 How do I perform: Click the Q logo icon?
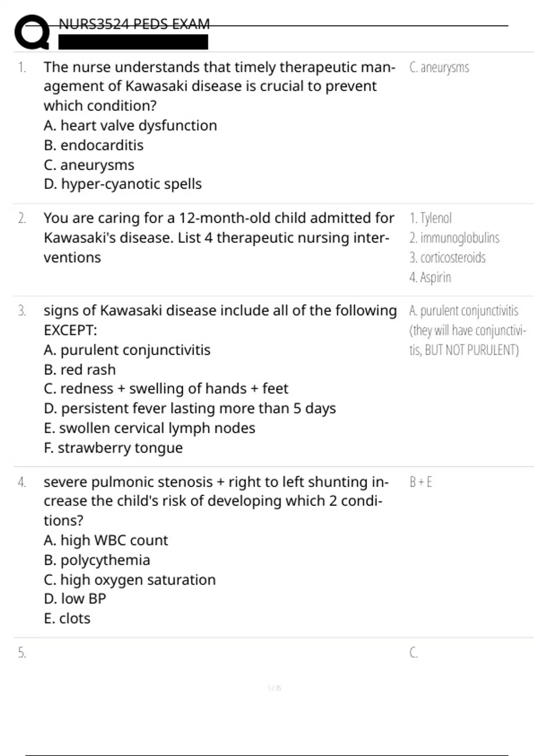click(32, 32)
